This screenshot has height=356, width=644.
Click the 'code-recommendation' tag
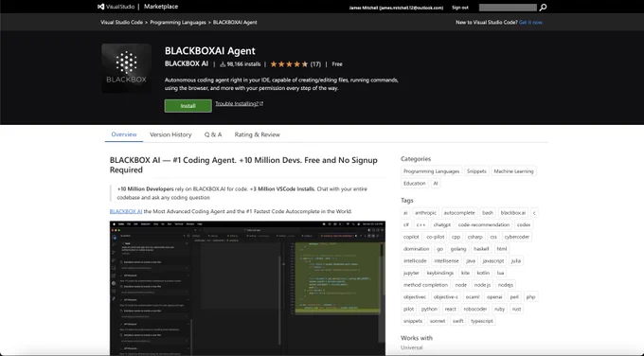[483, 224]
